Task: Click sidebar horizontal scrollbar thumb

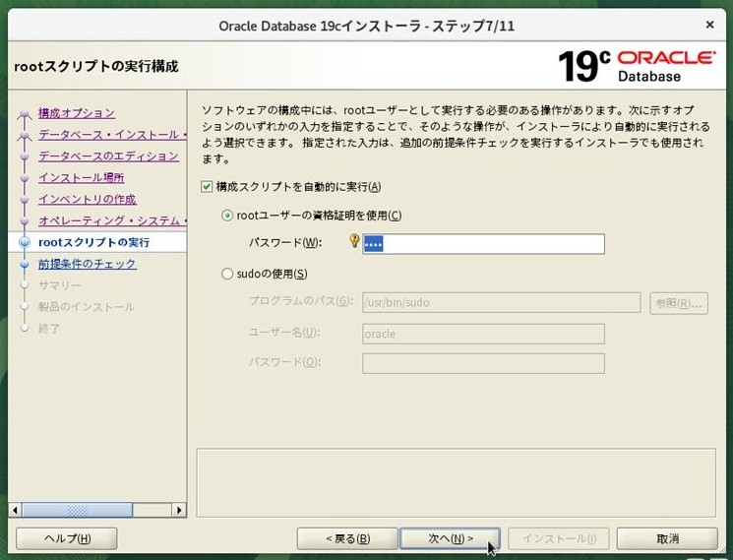Action: click(x=77, y=510)
